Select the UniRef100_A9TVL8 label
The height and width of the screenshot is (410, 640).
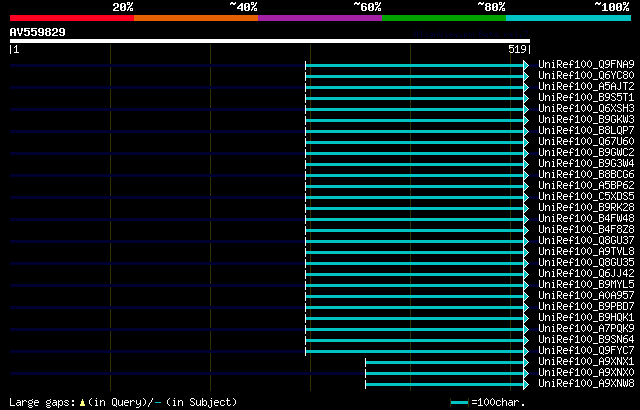click(x=586, y=252)
